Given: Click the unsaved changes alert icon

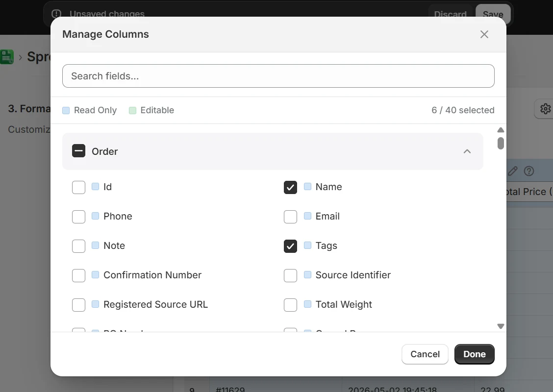Looking at the screenshot, I should coord(56,14).
